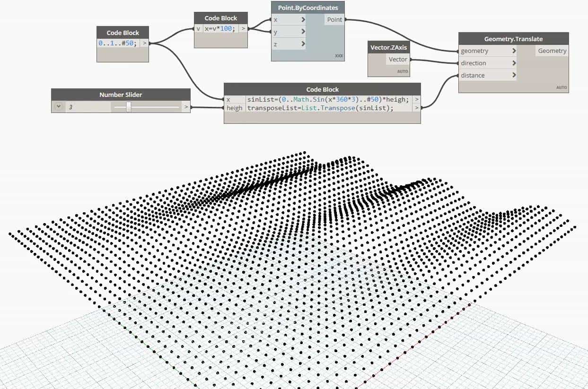Screen dimensions: 588x389
Task: Click the sinList output port on the lower Code Block
Action: pos(416,99)
